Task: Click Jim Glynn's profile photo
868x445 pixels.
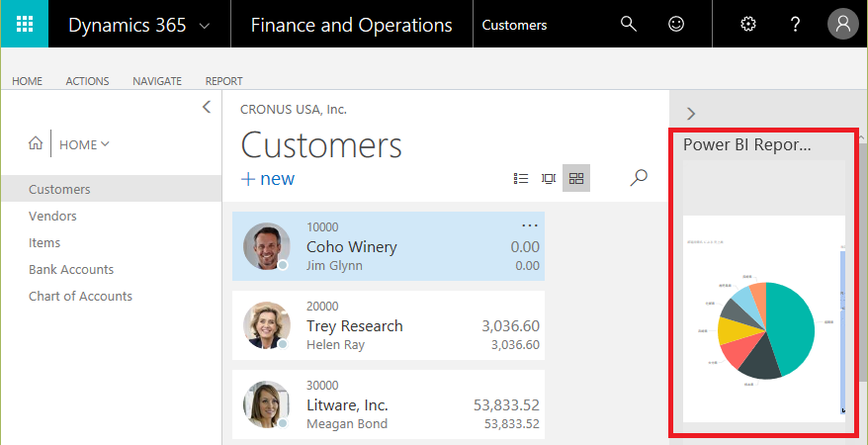Action: (x=266, y=246)
